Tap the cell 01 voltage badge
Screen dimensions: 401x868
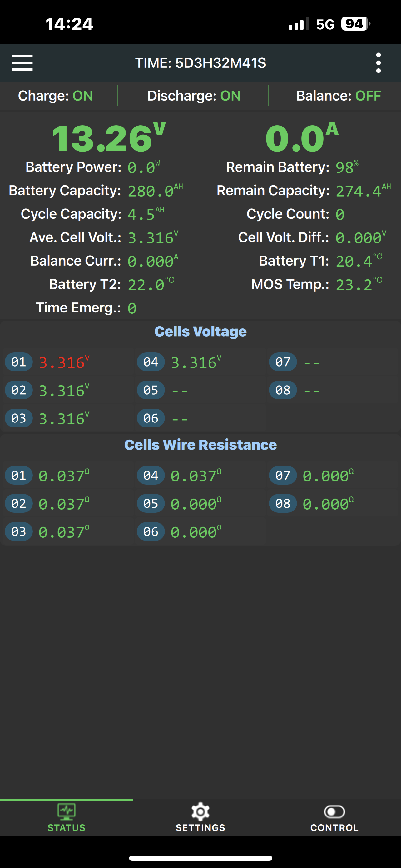point(19,362)
